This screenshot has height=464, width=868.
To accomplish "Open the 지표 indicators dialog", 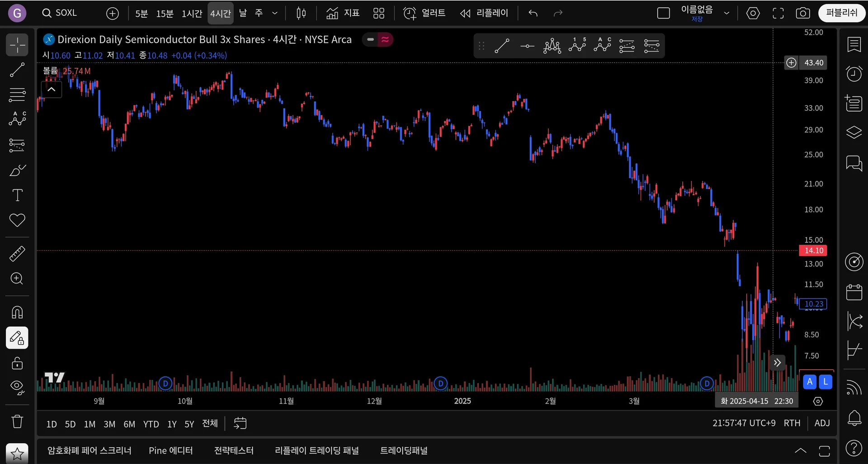I will pyautogui.click(x=343, y=14).
